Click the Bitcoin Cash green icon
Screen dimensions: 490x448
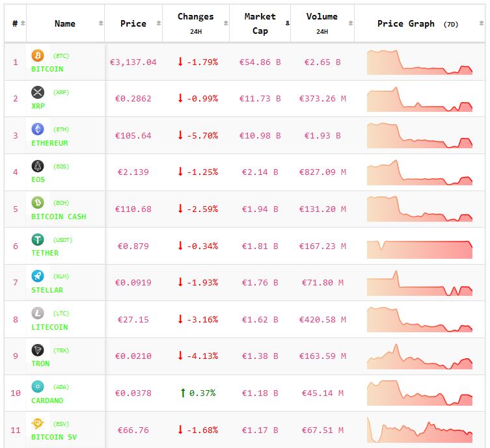pyautogui.click(x=38, y=203)
